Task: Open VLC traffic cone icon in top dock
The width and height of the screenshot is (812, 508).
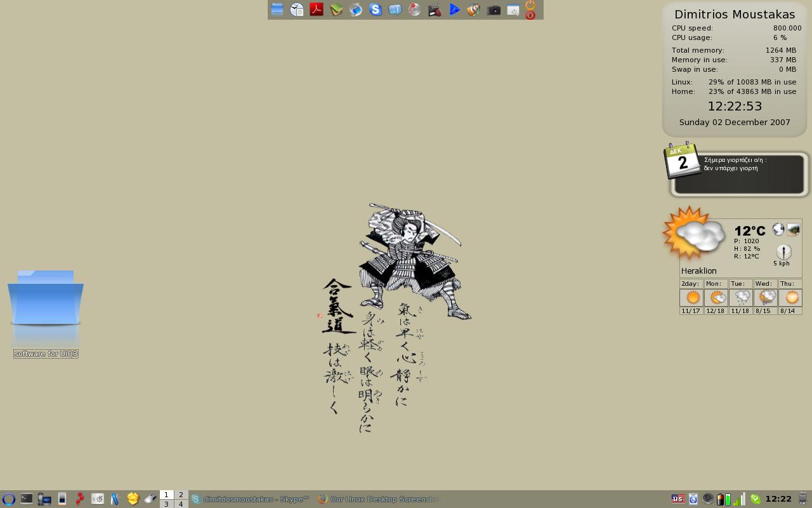Action: coord(474,10)
